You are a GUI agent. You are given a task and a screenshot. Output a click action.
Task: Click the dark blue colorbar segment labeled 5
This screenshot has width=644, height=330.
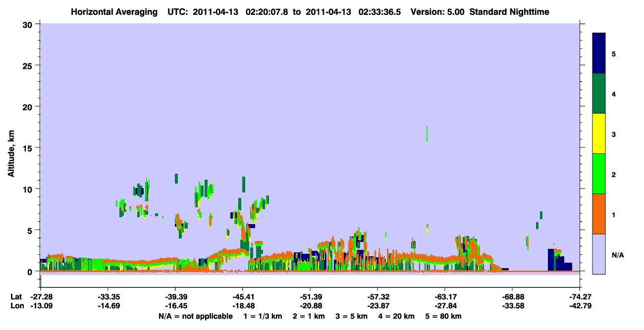click(x=599, y=53)
